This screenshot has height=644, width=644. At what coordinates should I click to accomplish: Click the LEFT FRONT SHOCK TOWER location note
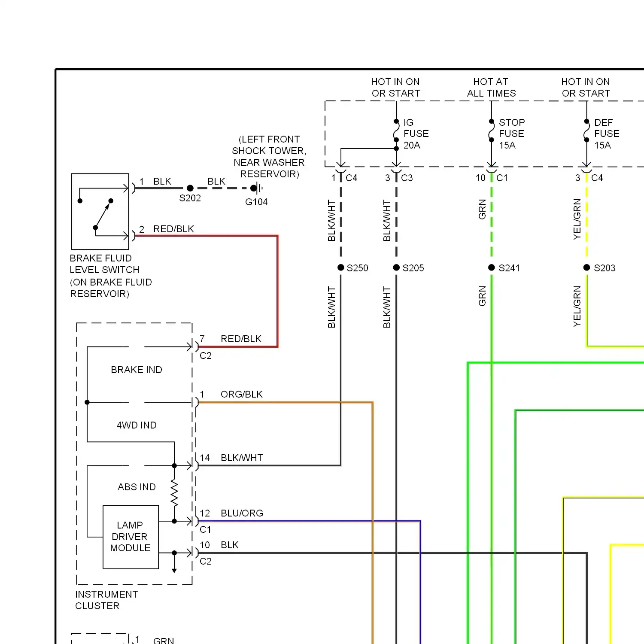269,157
